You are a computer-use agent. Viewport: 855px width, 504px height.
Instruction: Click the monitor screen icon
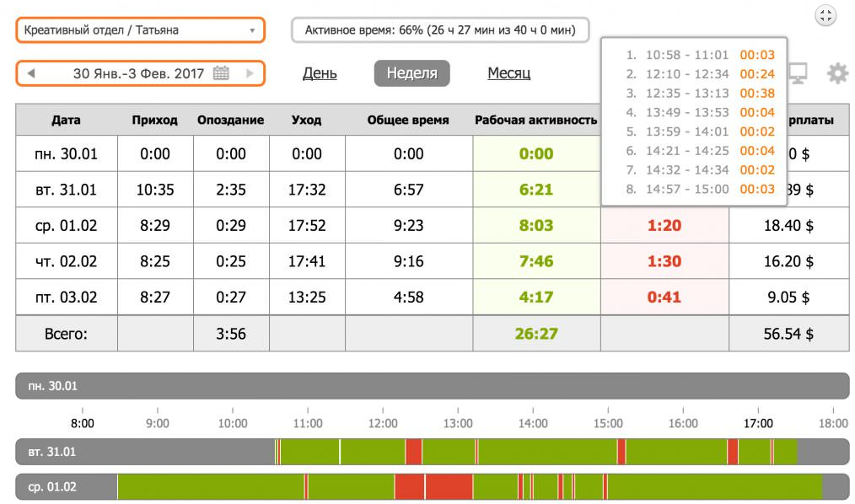point(797,73)
